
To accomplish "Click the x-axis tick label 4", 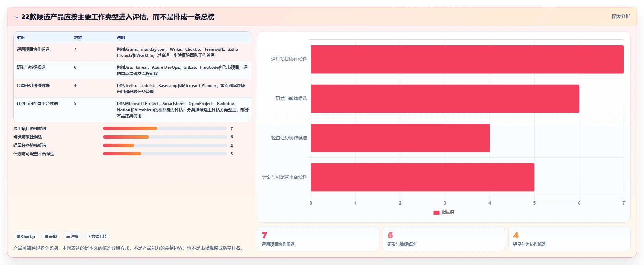I will [490, 203].
